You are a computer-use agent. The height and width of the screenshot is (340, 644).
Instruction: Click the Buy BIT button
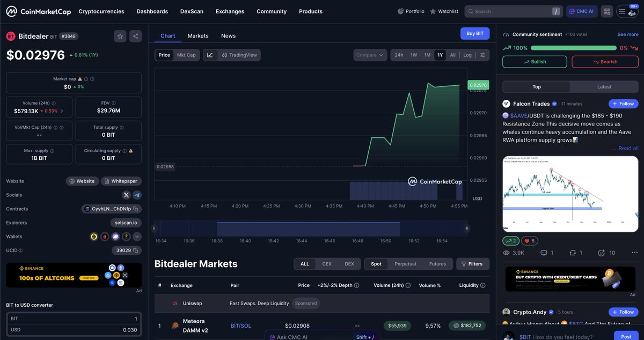[x=474, y=33]
